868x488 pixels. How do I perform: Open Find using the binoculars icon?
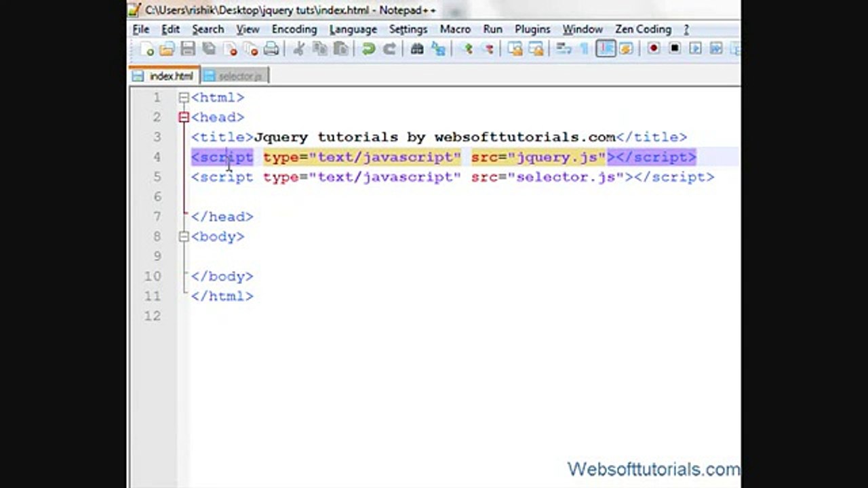417,49
